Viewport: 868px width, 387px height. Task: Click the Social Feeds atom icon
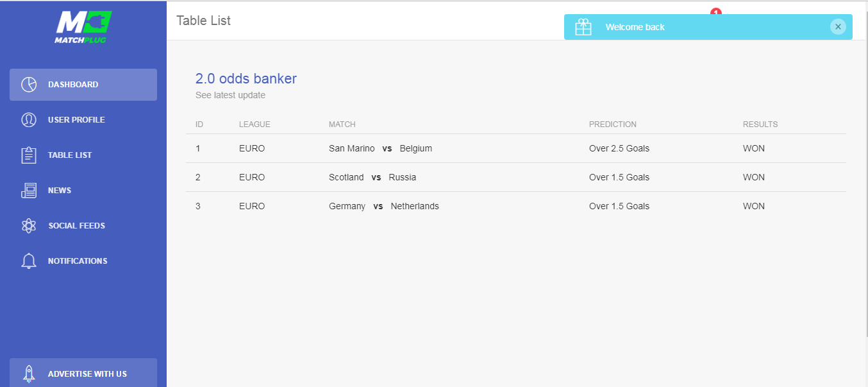(x=29, y=226)
